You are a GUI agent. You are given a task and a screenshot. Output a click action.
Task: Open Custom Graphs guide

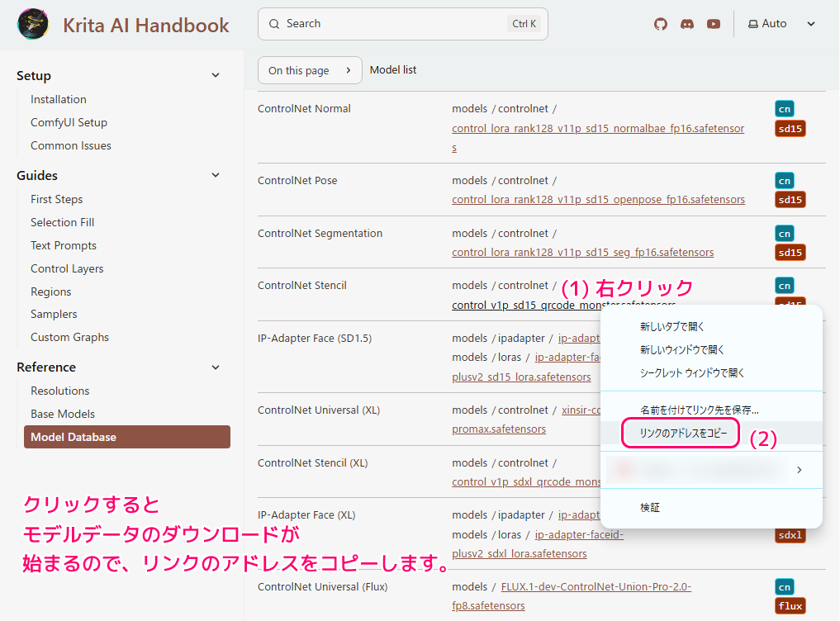pyautogui.click(x=69, y=337)
